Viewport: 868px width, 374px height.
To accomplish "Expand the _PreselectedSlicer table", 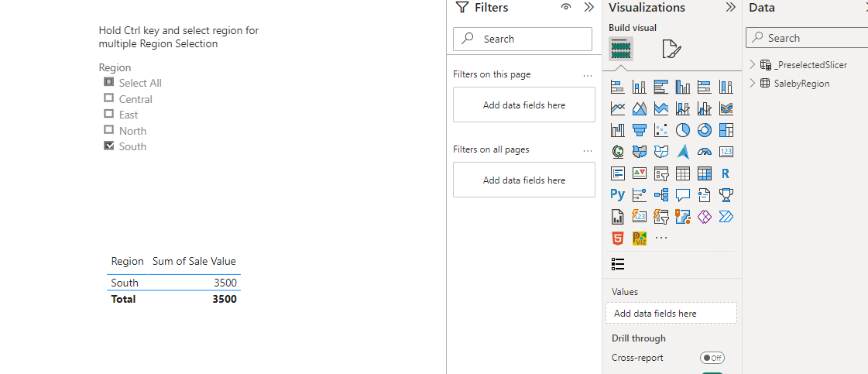I will (x=753, y=65).
